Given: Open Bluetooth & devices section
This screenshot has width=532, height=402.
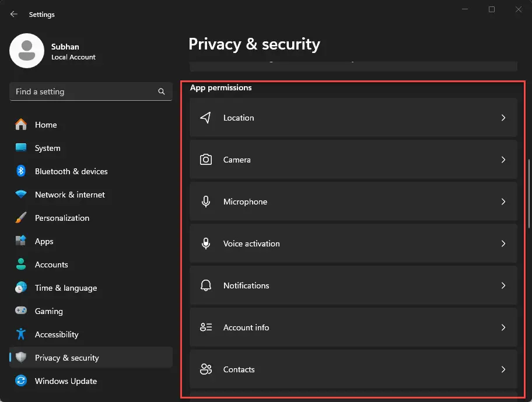Looking at the screenshot, I should click(91, 171).
